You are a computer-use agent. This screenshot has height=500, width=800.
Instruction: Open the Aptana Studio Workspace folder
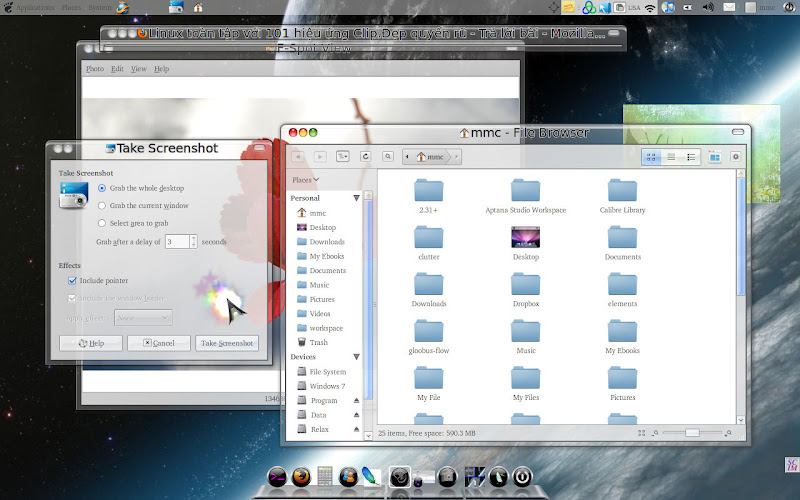526,196
